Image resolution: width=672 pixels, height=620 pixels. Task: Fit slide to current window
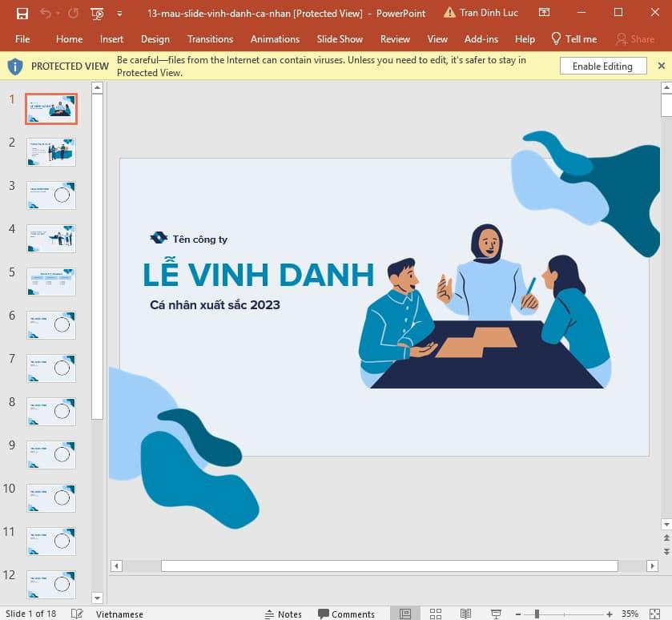click(x=654, y=613)
